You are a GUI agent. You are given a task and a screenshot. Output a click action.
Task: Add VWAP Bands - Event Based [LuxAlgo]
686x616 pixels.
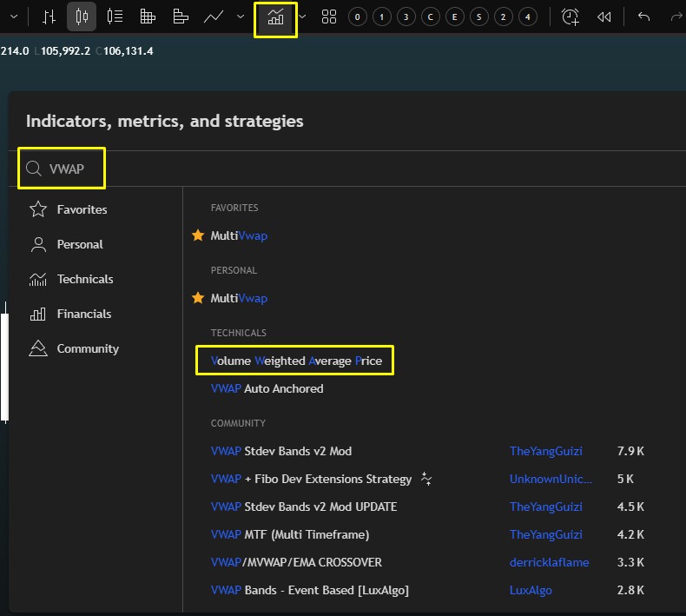click(x=310, y=590)
